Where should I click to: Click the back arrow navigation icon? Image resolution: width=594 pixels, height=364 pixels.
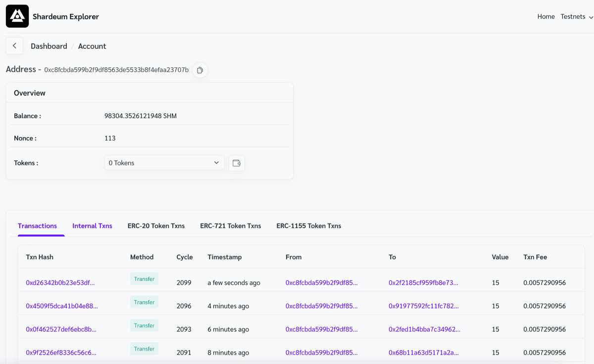(x=14, y=45)
